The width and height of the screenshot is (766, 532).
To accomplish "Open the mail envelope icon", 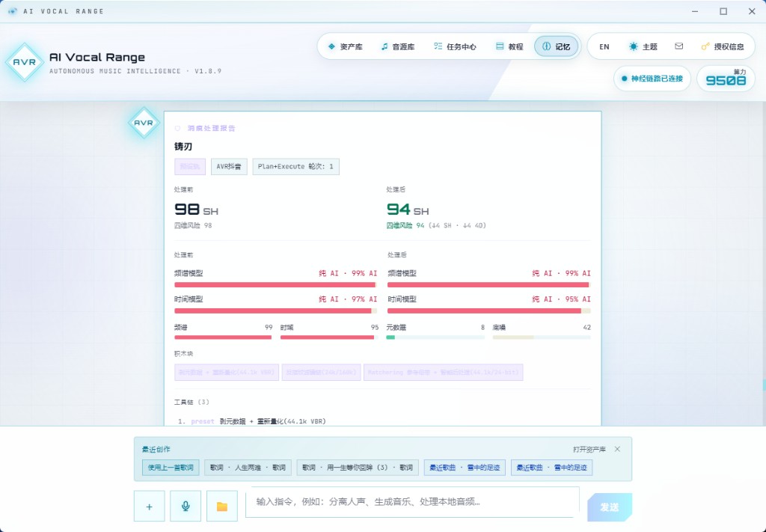I will pos(679,46).
